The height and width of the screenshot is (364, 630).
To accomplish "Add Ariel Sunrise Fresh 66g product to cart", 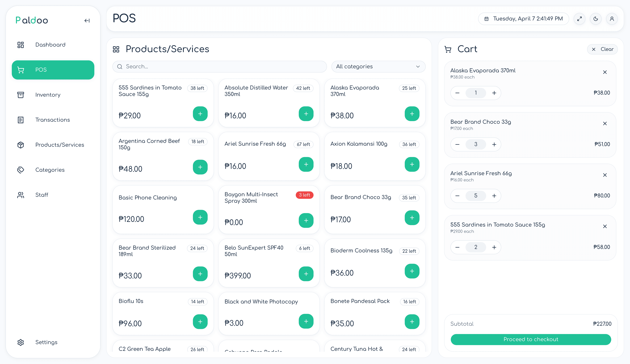I will pyautogui.click(x=306, y=164).
